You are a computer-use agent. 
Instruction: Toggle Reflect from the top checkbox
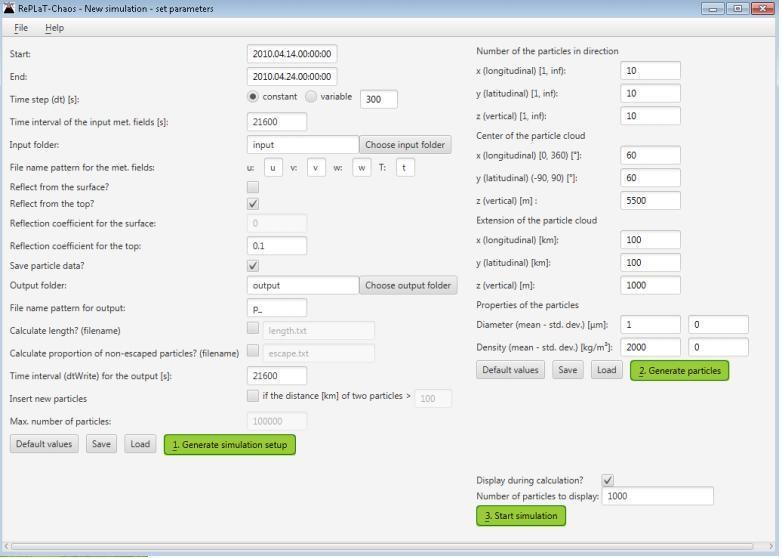pos(253,203)
